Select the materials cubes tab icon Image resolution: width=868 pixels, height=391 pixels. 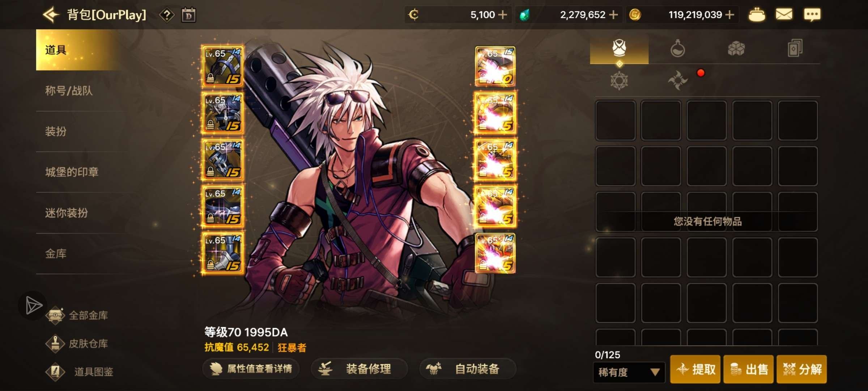pos(736,48)
